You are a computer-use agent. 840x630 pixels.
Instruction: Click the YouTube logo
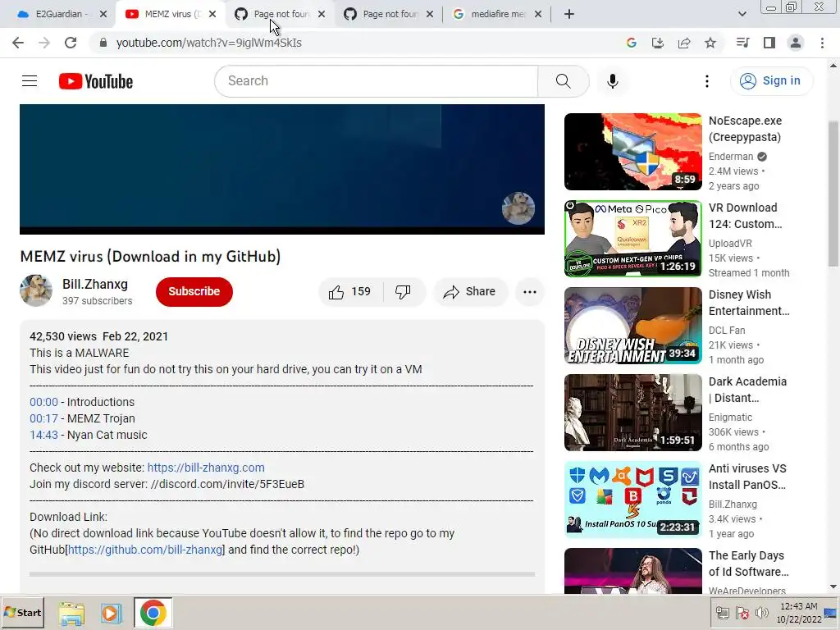(x=96, y=81)
